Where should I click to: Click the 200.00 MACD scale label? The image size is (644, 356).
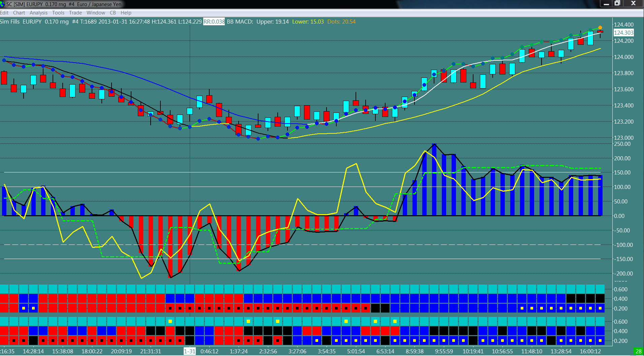coord(622,158)
